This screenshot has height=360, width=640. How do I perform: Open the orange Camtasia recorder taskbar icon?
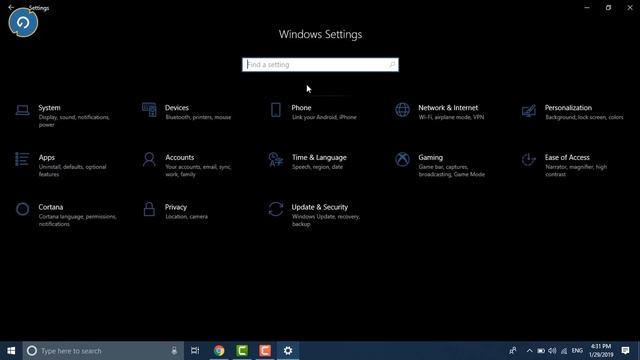pyautogui.click(x=265, y=351)
